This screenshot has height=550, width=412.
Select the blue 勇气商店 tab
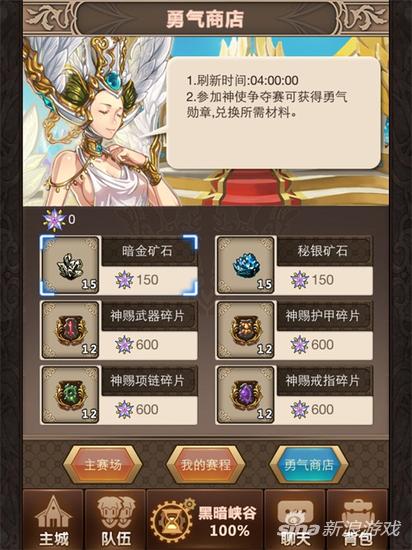(x=309, y=465)
